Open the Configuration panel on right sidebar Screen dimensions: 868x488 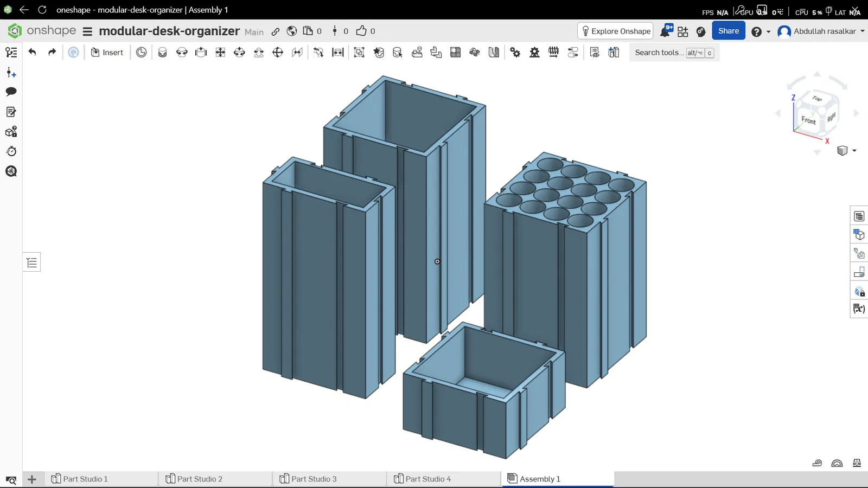[x=859, y=235]
